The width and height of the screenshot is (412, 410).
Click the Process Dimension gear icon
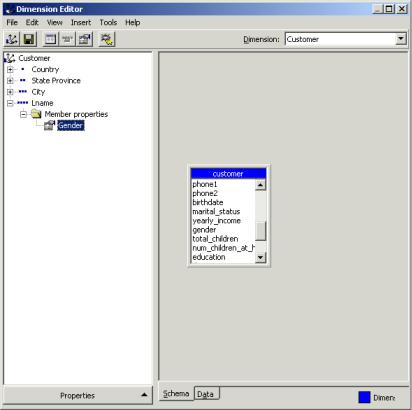pos(107,39)
